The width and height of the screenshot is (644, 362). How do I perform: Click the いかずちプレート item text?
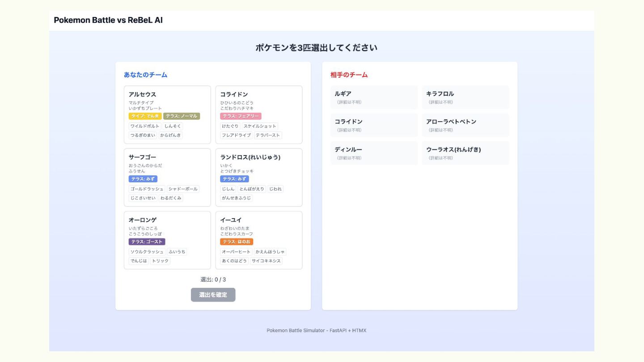pyautogui.click(x=145, y=108)
